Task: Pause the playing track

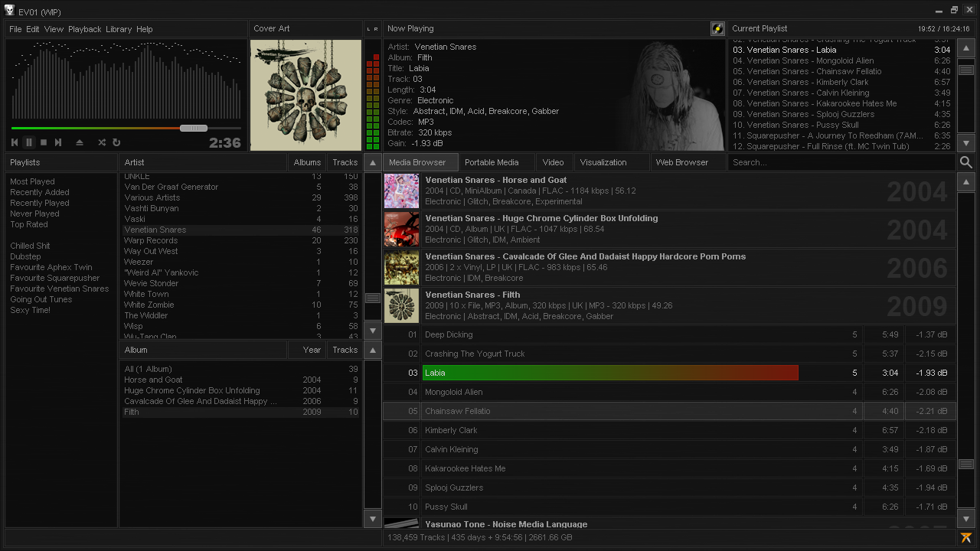Action: pos(29,142)
